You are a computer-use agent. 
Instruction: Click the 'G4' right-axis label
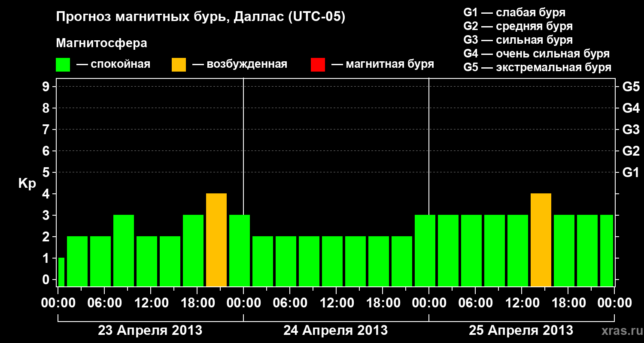coord(631,108)
